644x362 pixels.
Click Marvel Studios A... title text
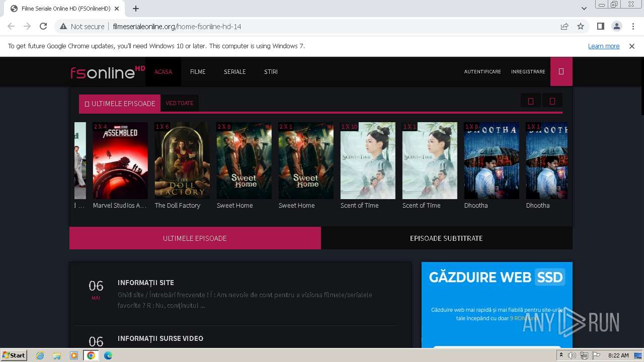point(120,205)
